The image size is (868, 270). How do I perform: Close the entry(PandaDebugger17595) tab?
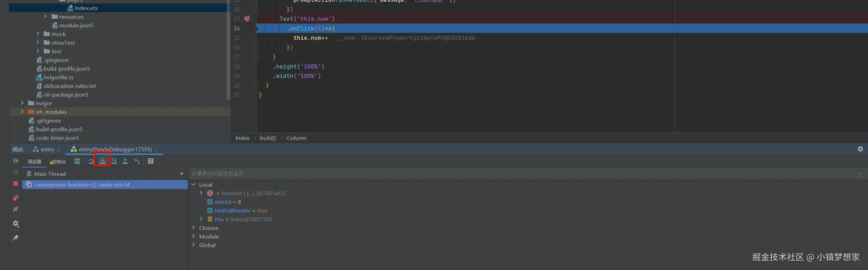click(157, 150)
